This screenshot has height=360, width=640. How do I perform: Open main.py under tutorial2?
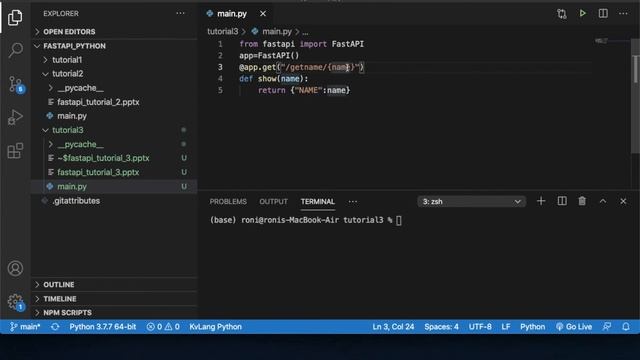114,116
